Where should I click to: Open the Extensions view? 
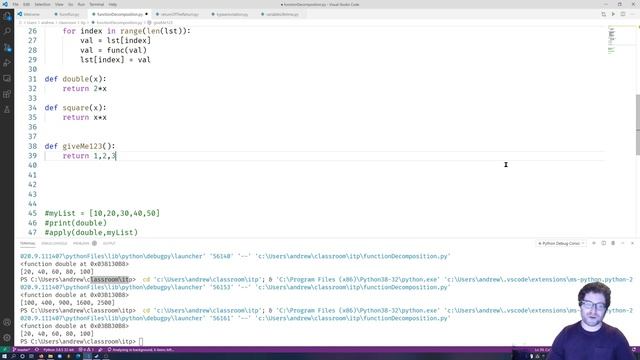click(7, 94)
